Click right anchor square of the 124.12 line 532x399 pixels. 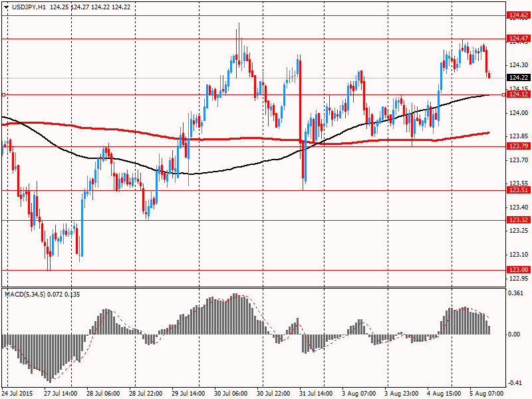(503, 95)
